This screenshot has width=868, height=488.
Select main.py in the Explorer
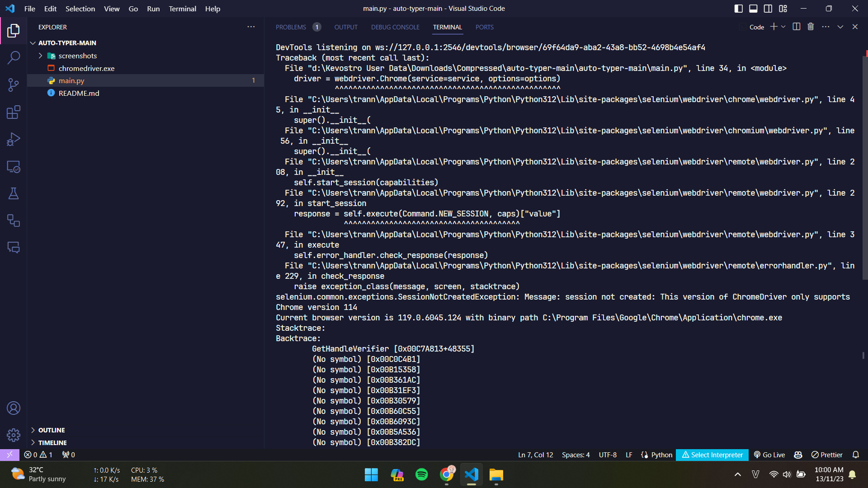71,80
